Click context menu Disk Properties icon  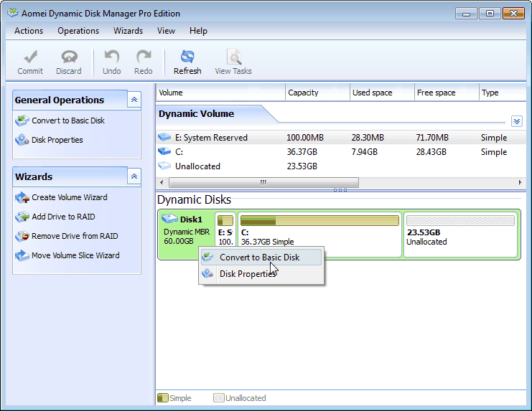207,273
